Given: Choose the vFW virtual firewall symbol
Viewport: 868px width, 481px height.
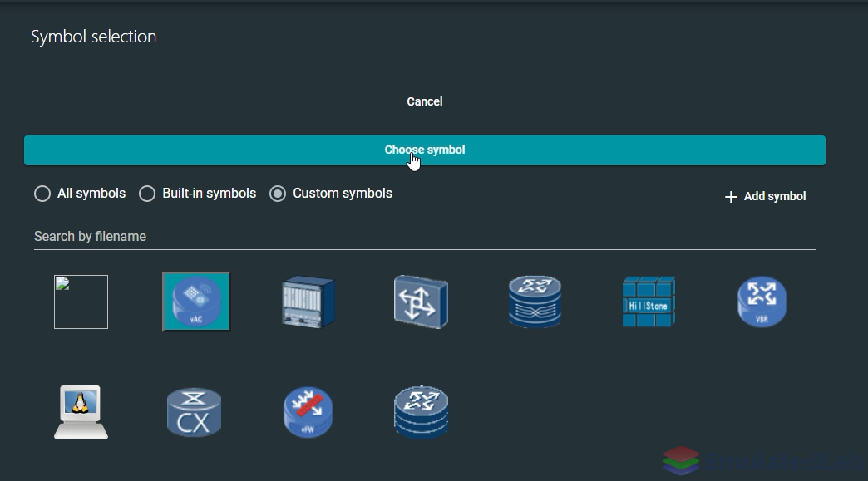Looking at the screenshot, I should point(308,412).
